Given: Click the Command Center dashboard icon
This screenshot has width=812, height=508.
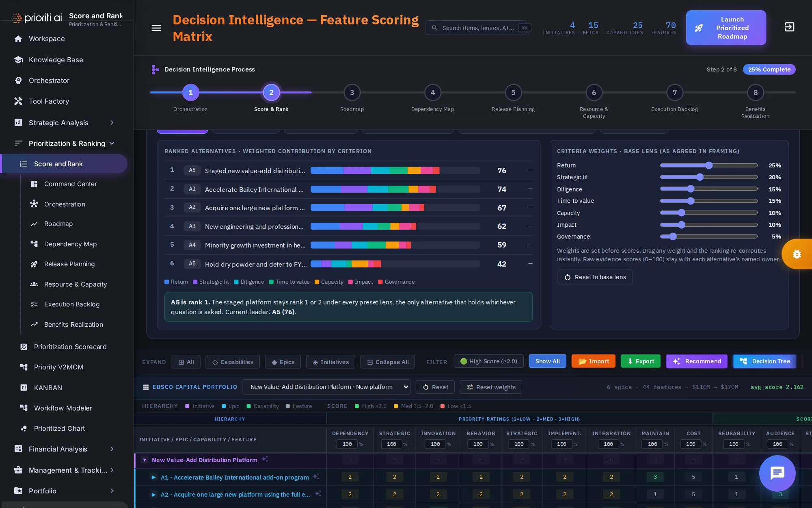Looking at the screenshot, I should 34,184.
